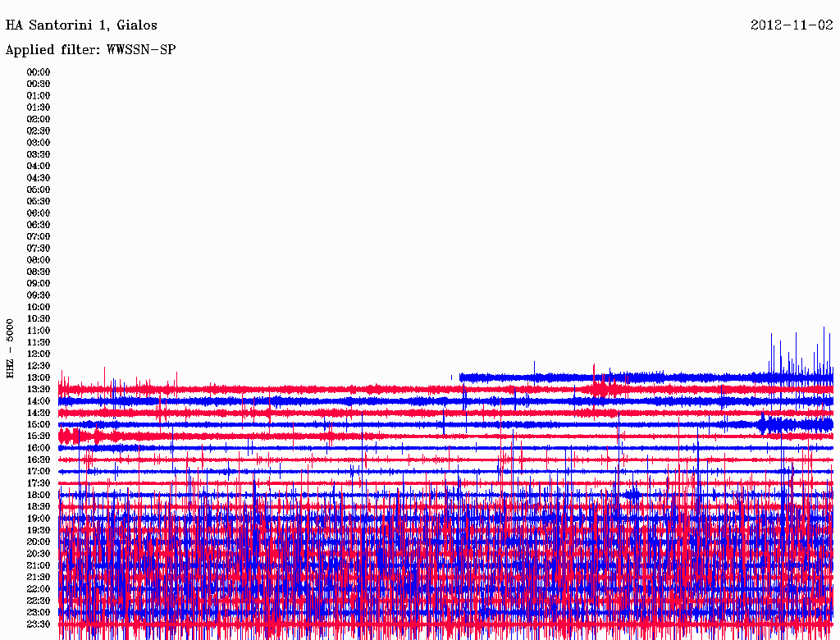840x640 pixels.
Task: Choose the 10:30 time label
Action: (x=39, y=318)
